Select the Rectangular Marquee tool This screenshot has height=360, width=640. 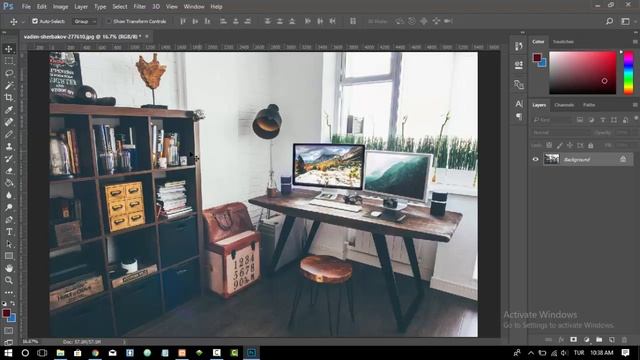(9, 61)
